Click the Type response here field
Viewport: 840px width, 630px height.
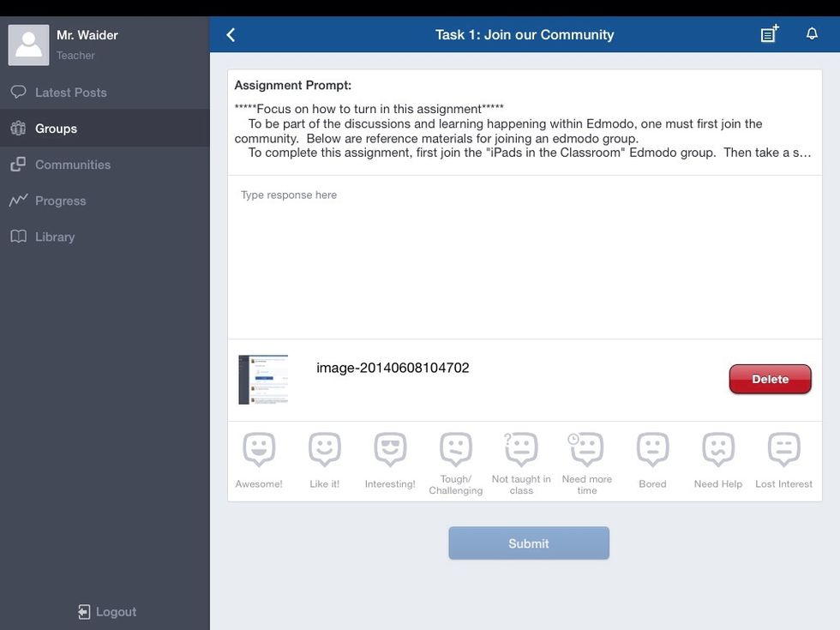[525, 257]
